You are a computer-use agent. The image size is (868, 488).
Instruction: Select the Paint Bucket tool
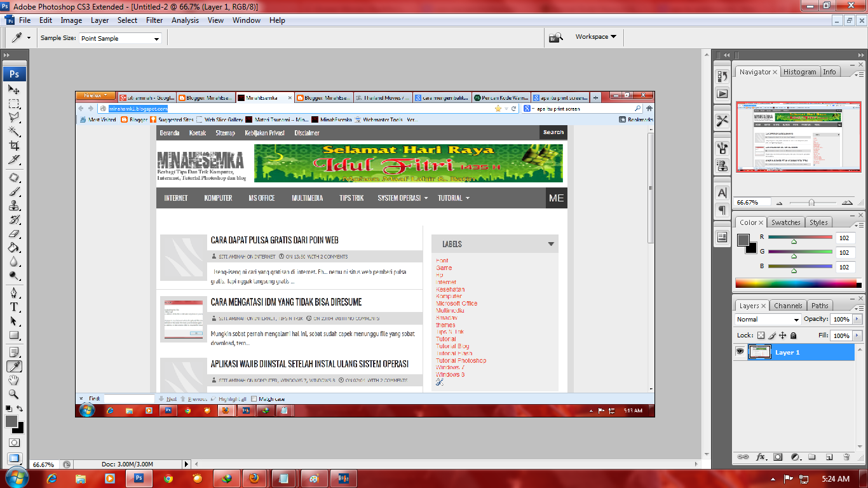[x=14, y=248]
